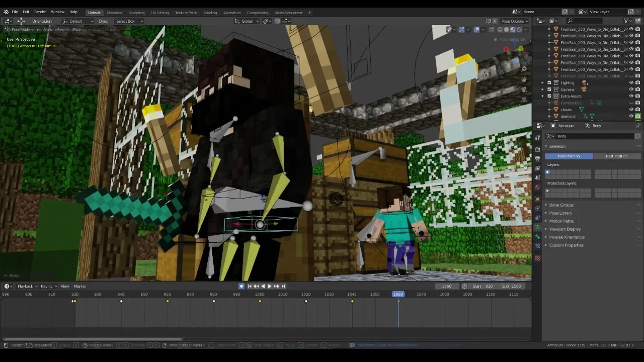Image resolution: width=644 pixels, height=362 pixels.
Task: Open the Armature Object Data properties tab
Action: pos(537,228)
